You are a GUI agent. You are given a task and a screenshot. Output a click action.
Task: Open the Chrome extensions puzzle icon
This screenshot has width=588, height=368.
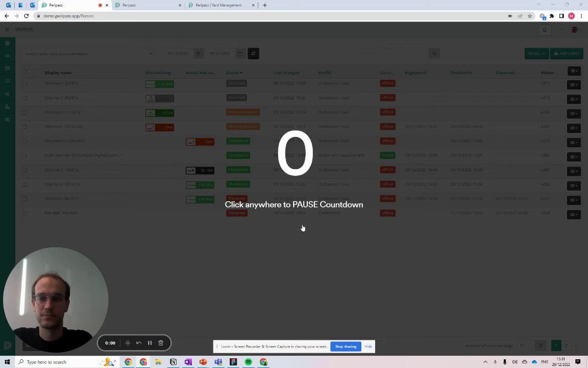(552, 16)
